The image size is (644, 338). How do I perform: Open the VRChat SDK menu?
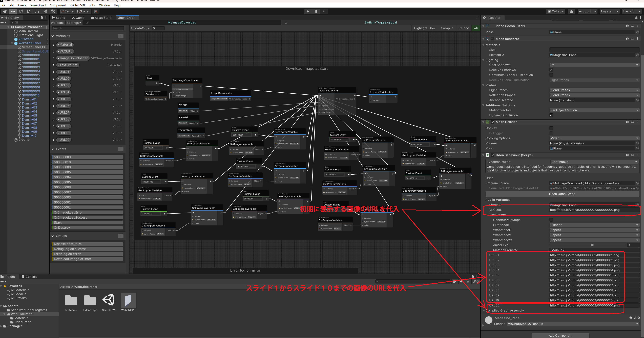(77, 5)
